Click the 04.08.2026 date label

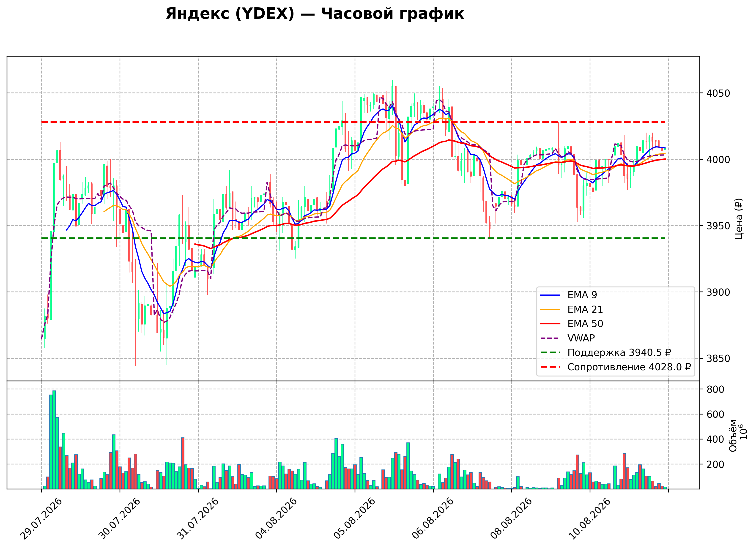[x=276, y=519]
